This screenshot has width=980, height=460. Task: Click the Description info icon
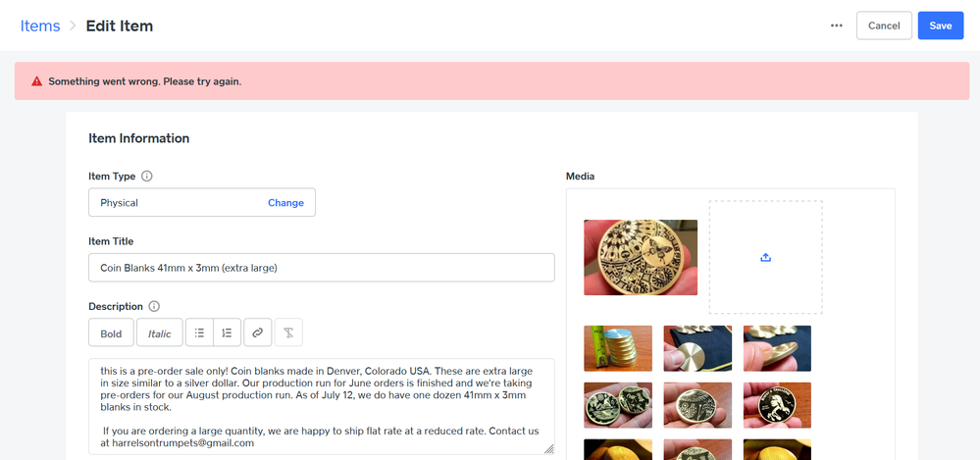pyautogui.click(x=154, y=306)
